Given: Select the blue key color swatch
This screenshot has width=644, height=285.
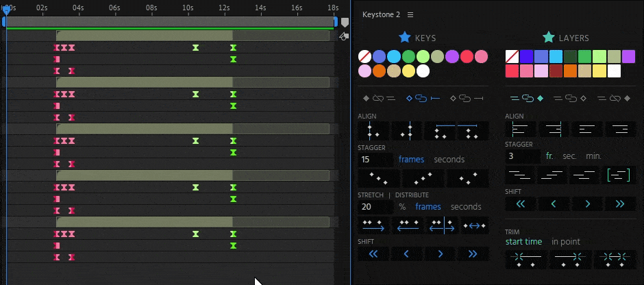Looking at the screenshot, I should [379, 57].
